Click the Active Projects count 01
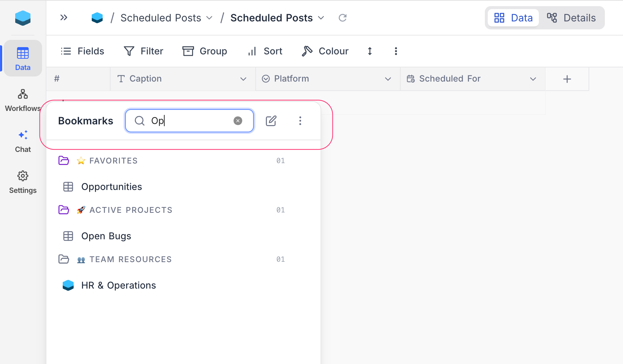 coord(281,210)
